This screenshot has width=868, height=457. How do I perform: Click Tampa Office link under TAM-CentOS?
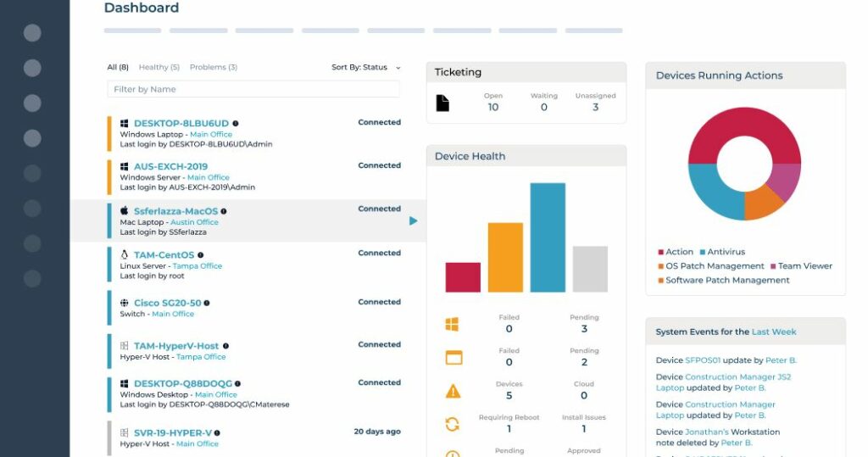[197, 266]
